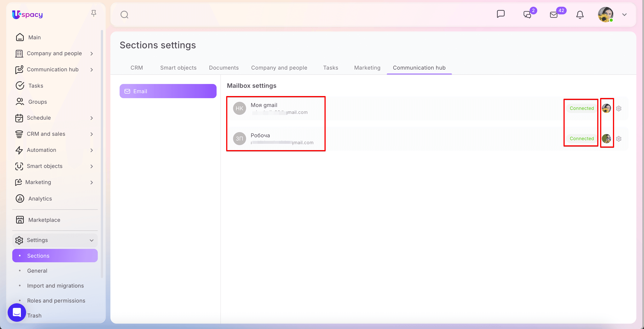Open the Analytics sidebar item

point(40,198)
